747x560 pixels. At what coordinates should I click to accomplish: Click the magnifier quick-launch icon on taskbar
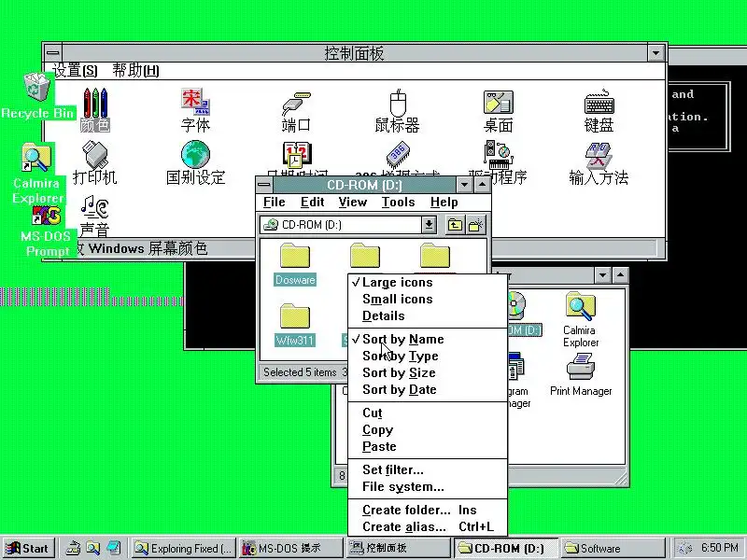point(92,548)
